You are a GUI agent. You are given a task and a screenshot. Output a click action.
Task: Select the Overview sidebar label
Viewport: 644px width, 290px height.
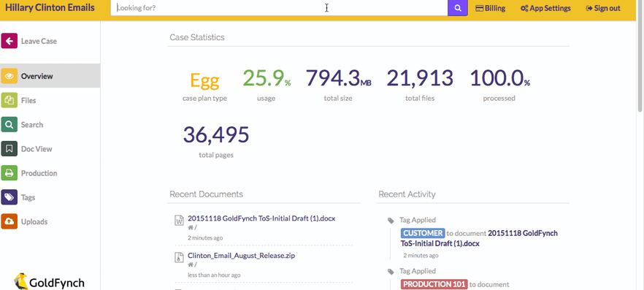[x=37, y=76]
